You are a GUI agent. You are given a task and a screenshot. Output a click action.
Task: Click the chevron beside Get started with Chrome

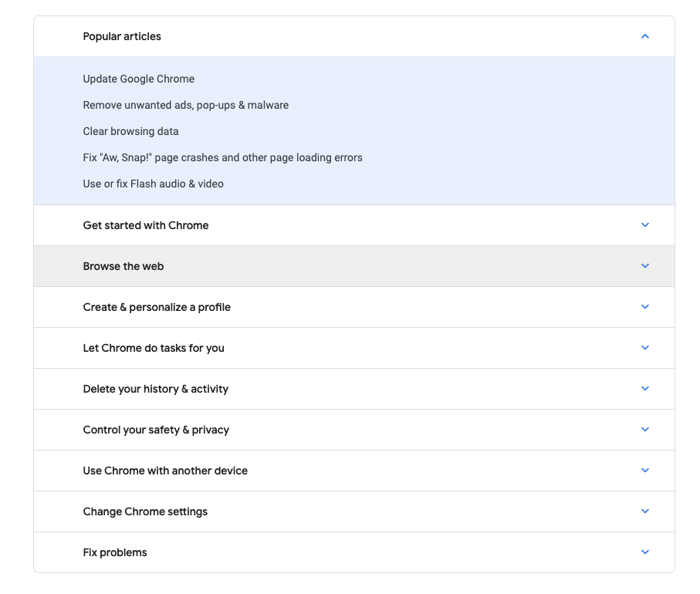pyautogui.click(x=644, y=225)
